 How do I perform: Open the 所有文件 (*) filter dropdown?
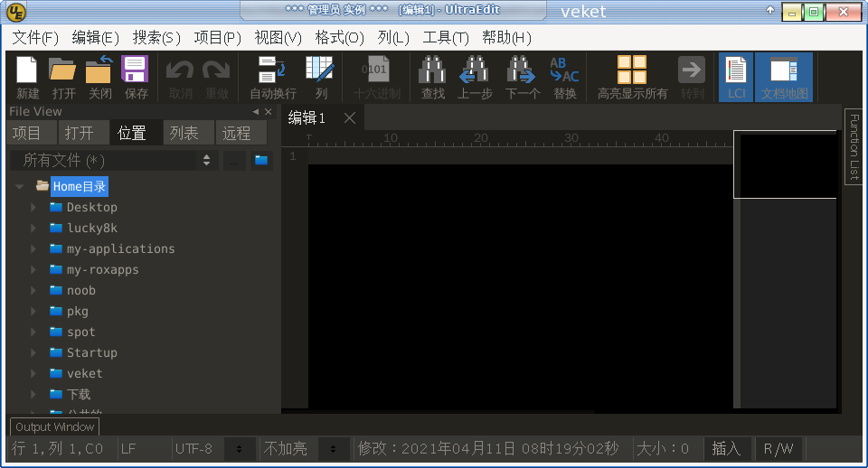click(x=114, y=161)
